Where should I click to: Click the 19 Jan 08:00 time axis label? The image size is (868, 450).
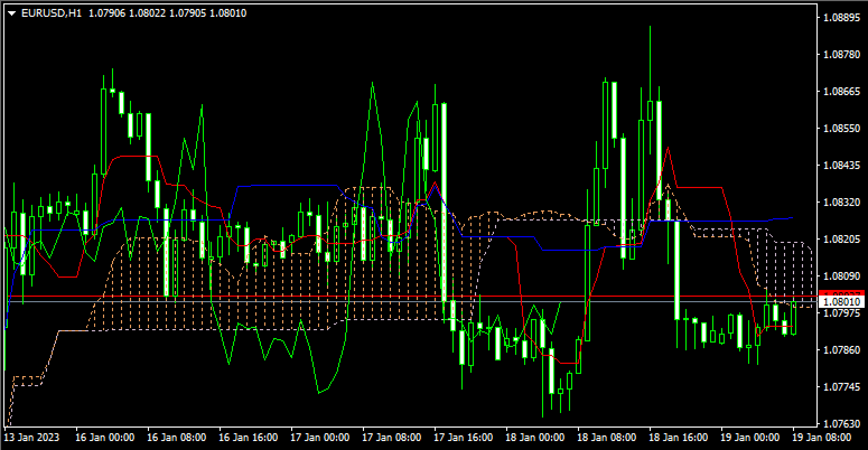[822, 437]
